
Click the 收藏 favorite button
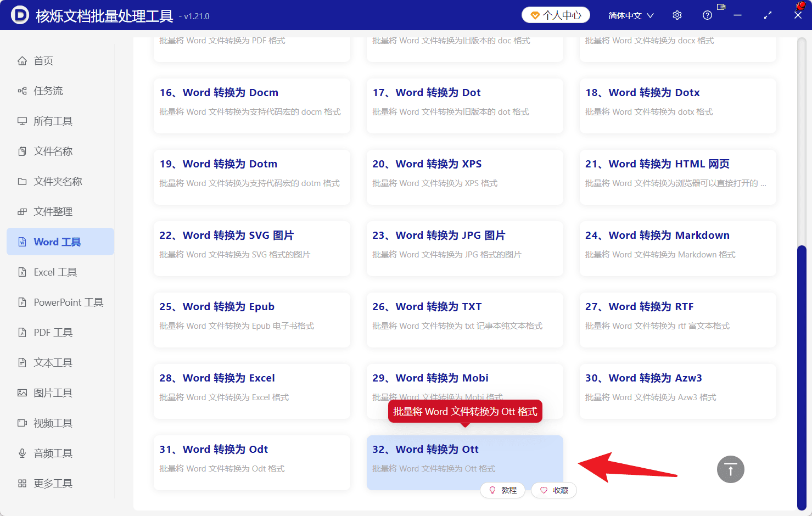[554, 490]
